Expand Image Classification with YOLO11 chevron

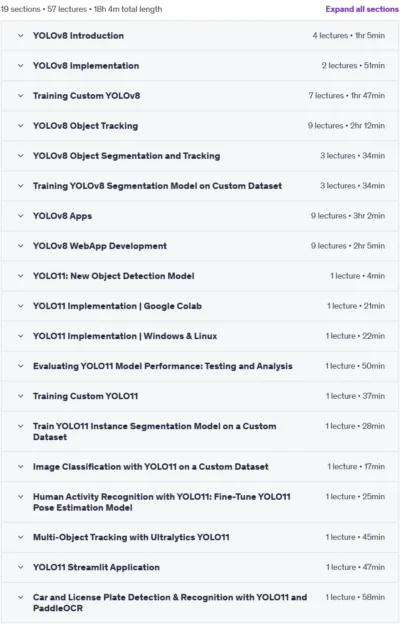(x=21, y=466)
